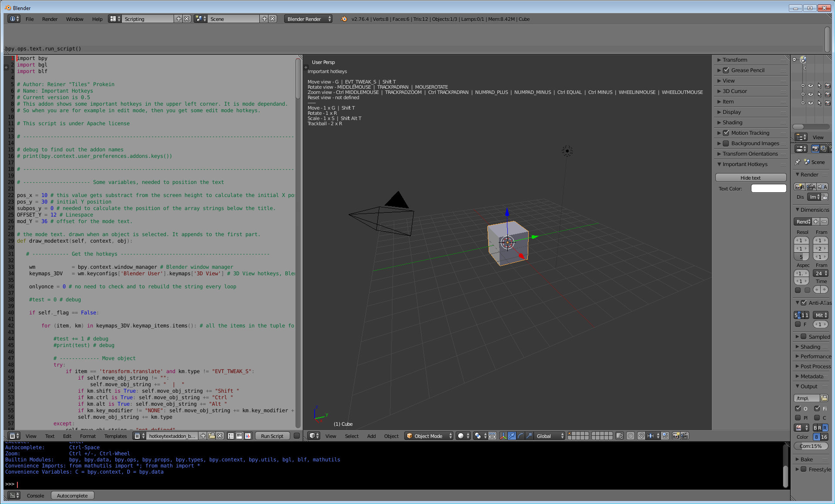The width and height of the screenshot is (835, 504).
Task: Enable the 3D manipulator axis widget icon
Action: [x=503, y=436]
